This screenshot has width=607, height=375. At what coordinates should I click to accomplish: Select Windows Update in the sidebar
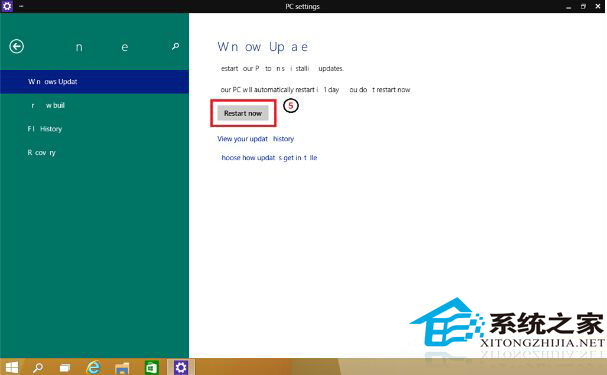[x=94, y=82]
